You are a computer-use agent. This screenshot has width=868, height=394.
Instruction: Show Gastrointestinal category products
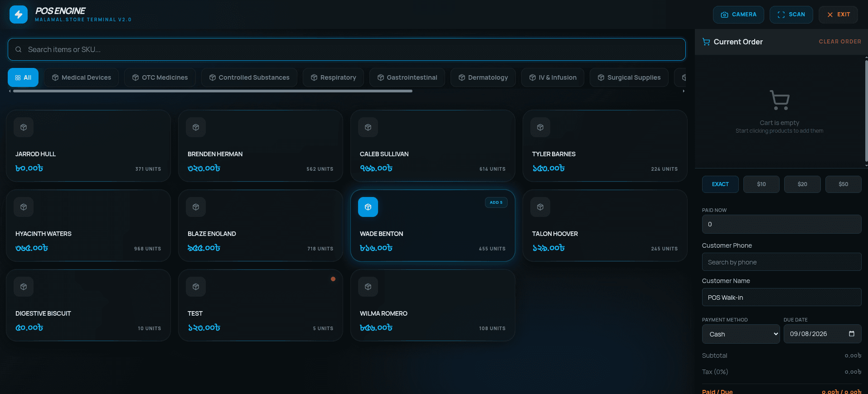[407, 77]
